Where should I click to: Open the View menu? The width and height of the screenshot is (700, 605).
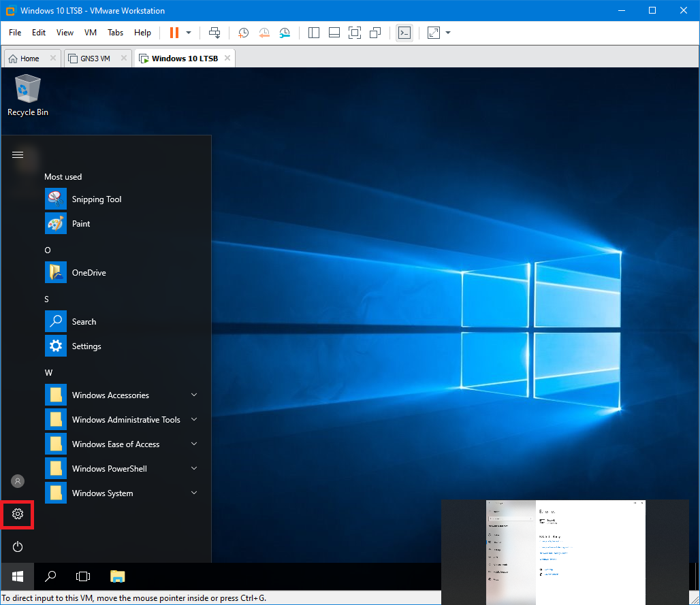65,33
